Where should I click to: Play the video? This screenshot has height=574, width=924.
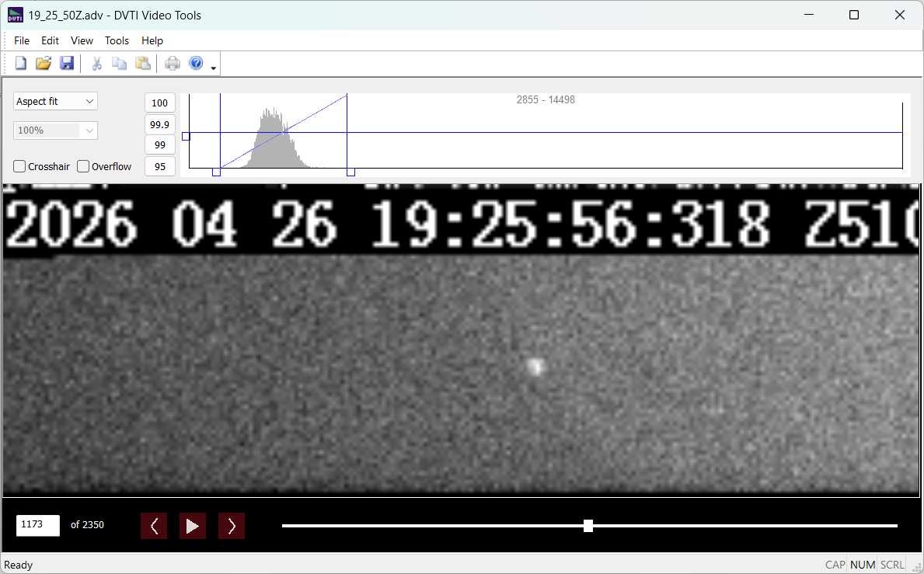pyautogui.click(x=192, y=526)
